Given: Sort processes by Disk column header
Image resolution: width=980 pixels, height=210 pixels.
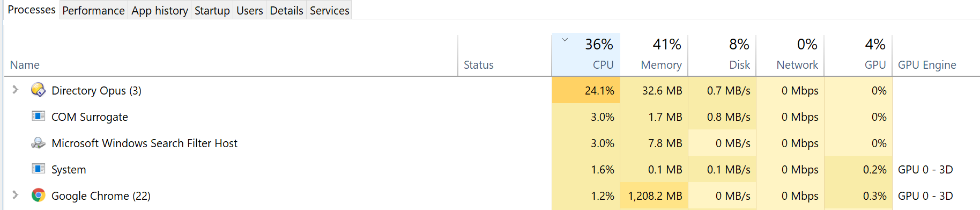Looking at the screenshot, I should click(722, 54).
